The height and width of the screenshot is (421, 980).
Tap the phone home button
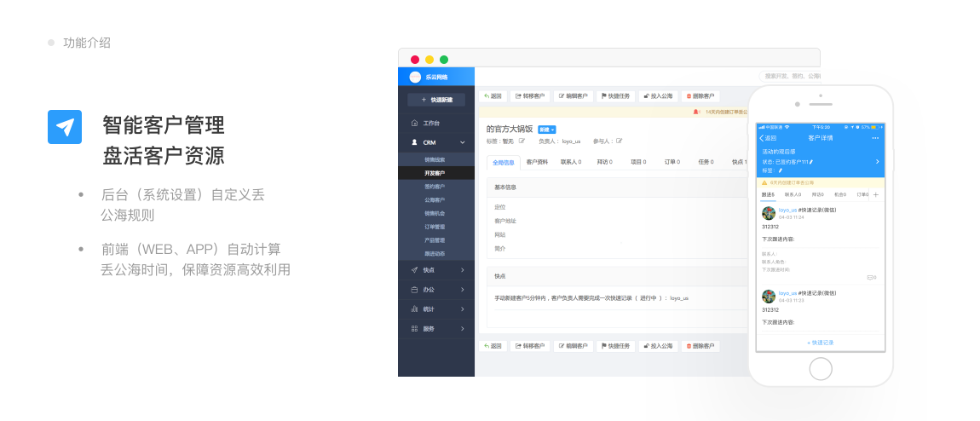coord(820,368)
